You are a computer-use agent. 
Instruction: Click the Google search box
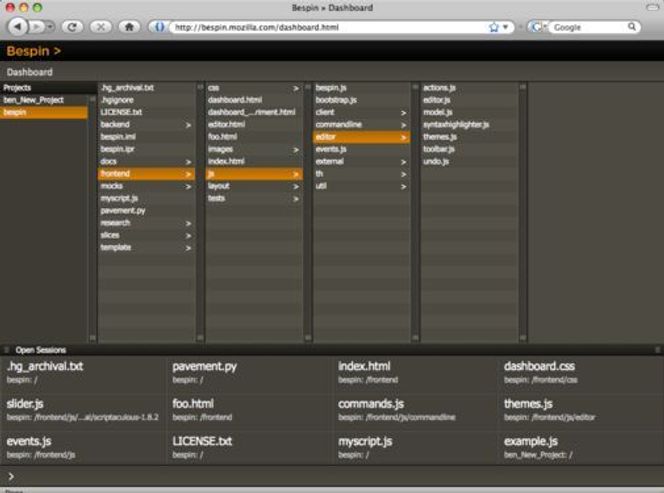(x=589, y=27)
